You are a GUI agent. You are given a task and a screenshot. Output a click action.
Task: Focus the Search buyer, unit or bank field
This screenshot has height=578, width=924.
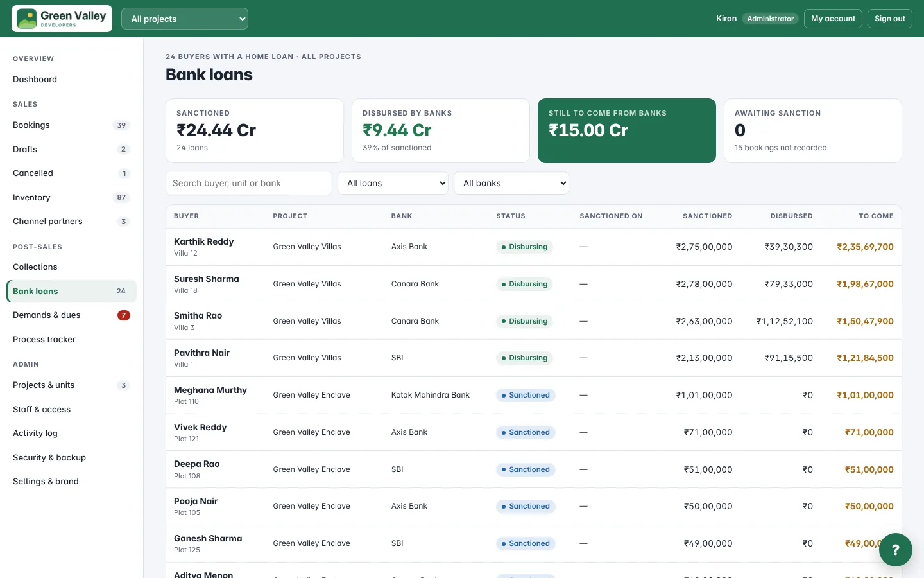point(249,183)
